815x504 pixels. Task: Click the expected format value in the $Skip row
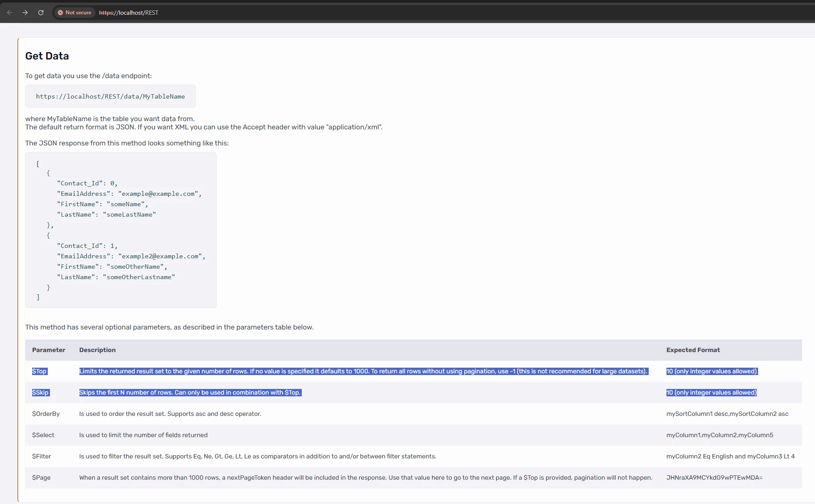click(x=712, y=392)
